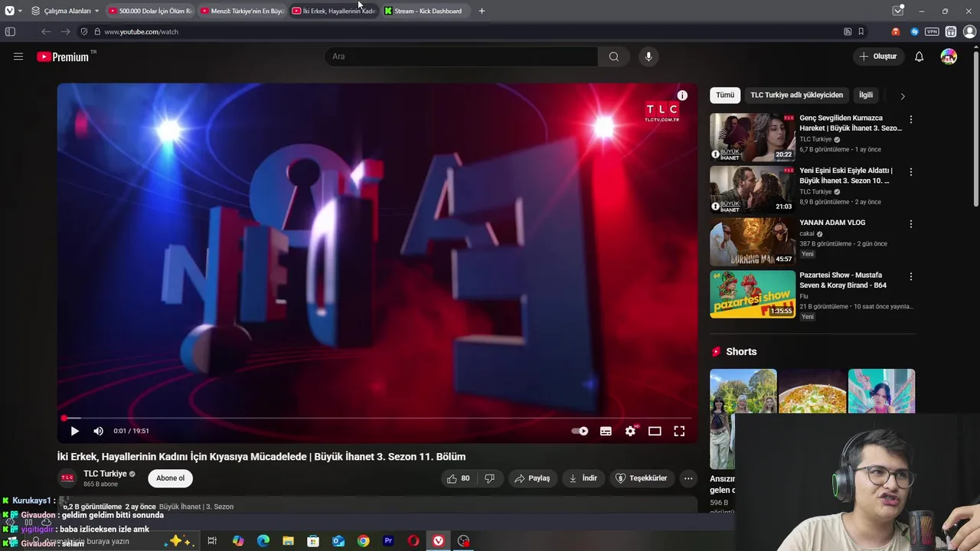The height and width of the screenshot is (551, 980).
Task: Show video info card icon
Action: pyautogui.click(x=682, y=96)
